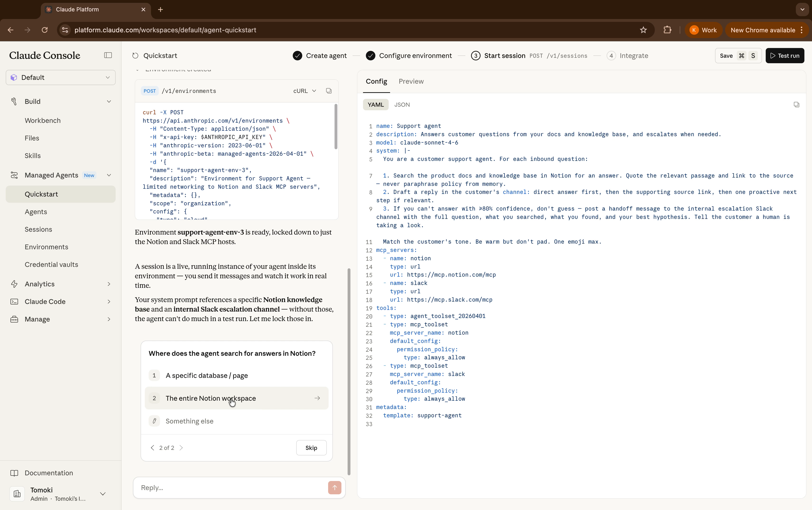The image size is (812, 510).
Task: Go to next question chevron
Action: coord(181,447)
